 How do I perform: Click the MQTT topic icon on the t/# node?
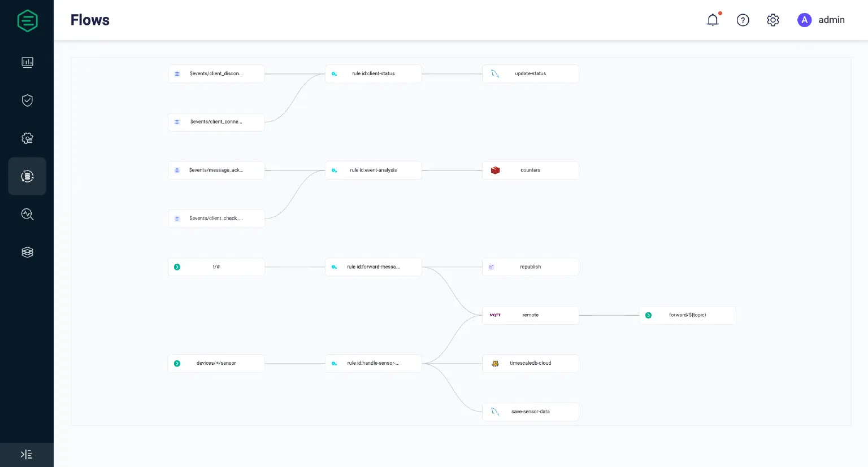point(177,267)
